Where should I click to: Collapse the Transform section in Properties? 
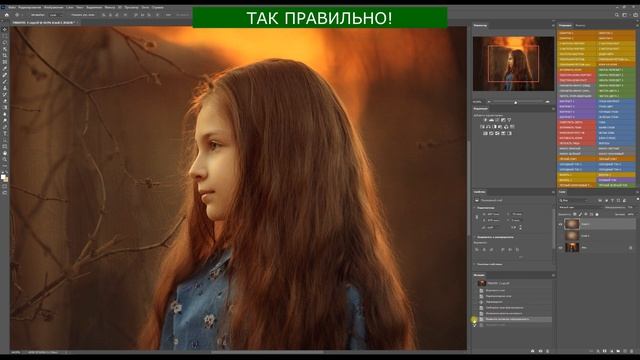point(475,208)
